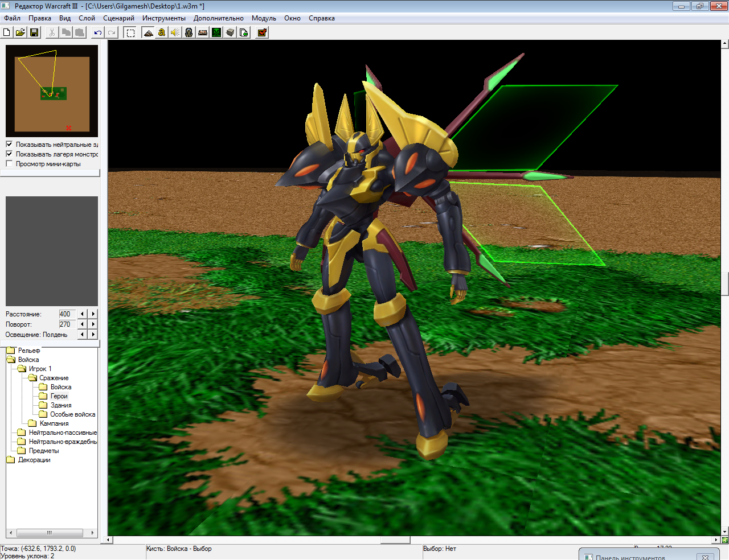Toggle showing creep camps checkbox

(9, 154)
